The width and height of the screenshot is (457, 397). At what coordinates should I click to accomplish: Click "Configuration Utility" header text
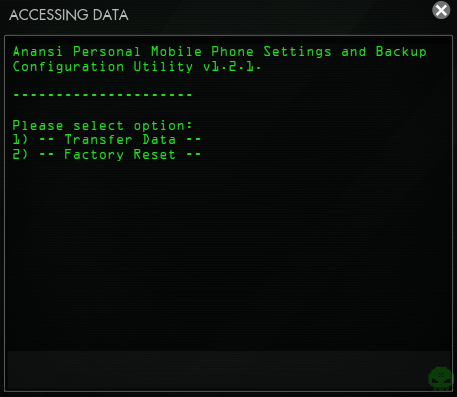tap(103, 67)
